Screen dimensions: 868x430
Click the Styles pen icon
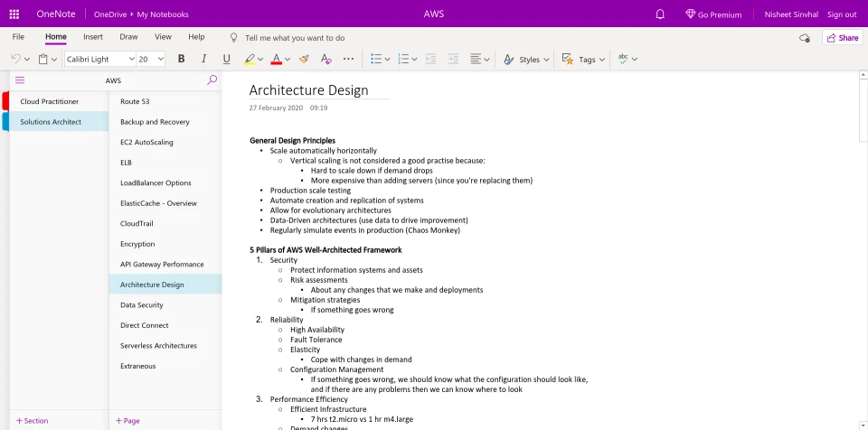pos(508,59)
